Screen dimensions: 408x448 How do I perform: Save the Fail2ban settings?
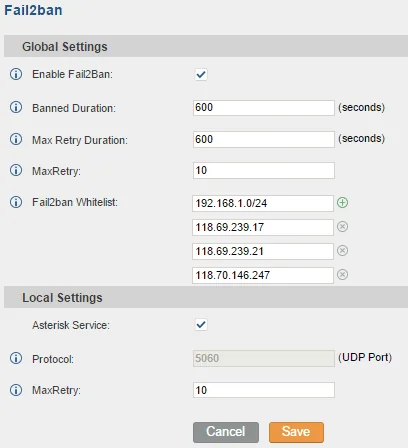click(x=296, y=432)
